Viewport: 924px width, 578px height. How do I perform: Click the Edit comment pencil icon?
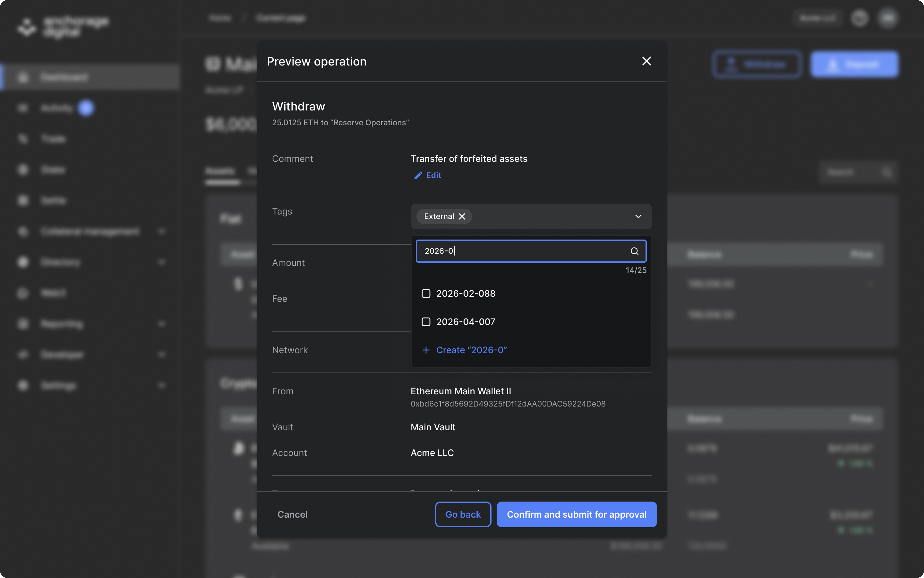[x=418, y=175]
